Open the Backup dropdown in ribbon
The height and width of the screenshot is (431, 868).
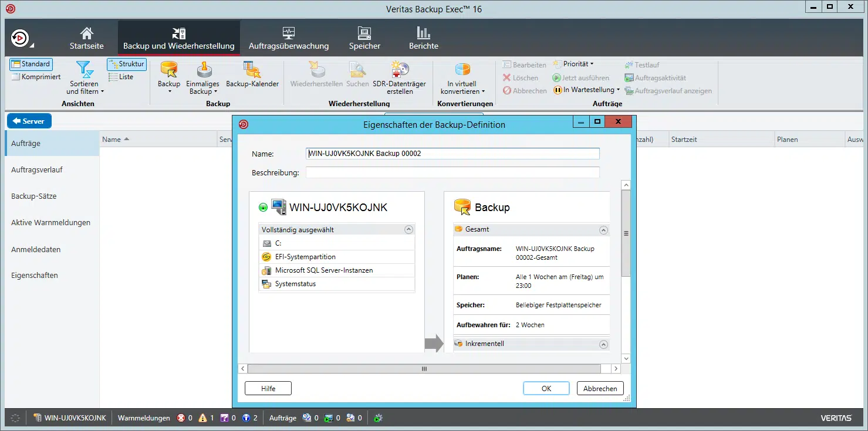169,77
